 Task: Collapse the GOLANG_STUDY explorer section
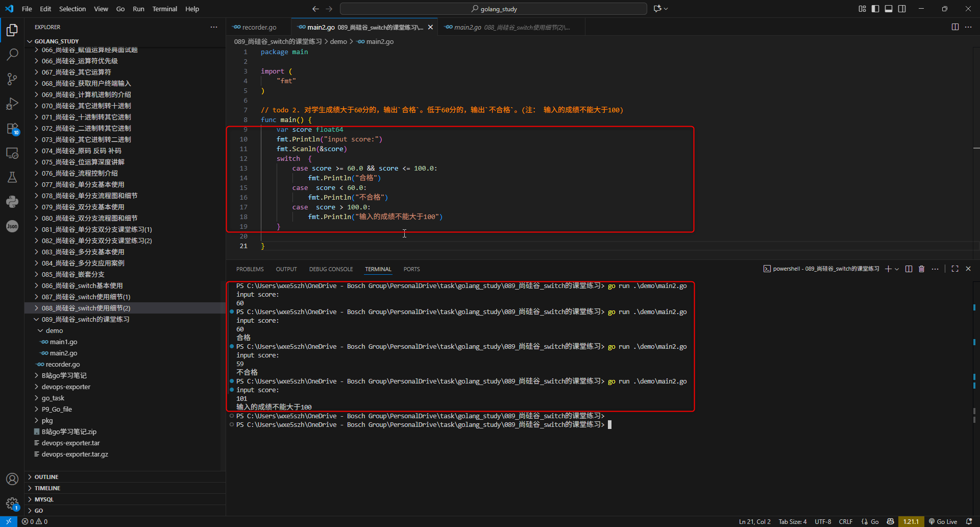pos(125,41)
